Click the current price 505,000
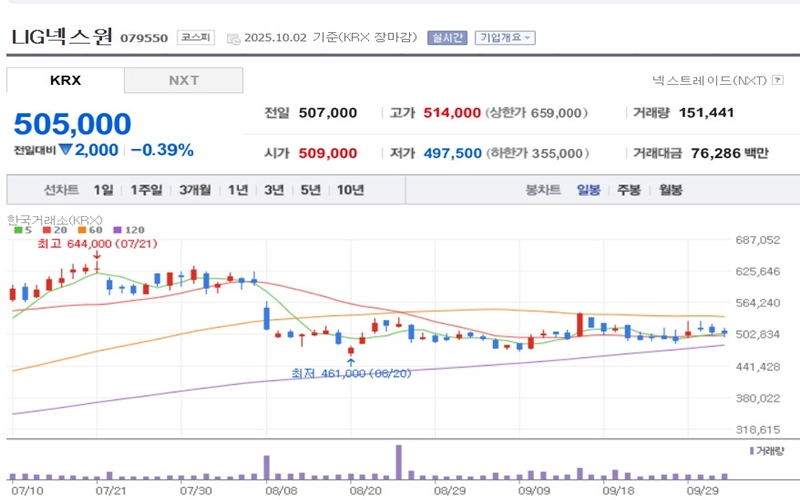 pyautogui.click(x=72, y=123)
